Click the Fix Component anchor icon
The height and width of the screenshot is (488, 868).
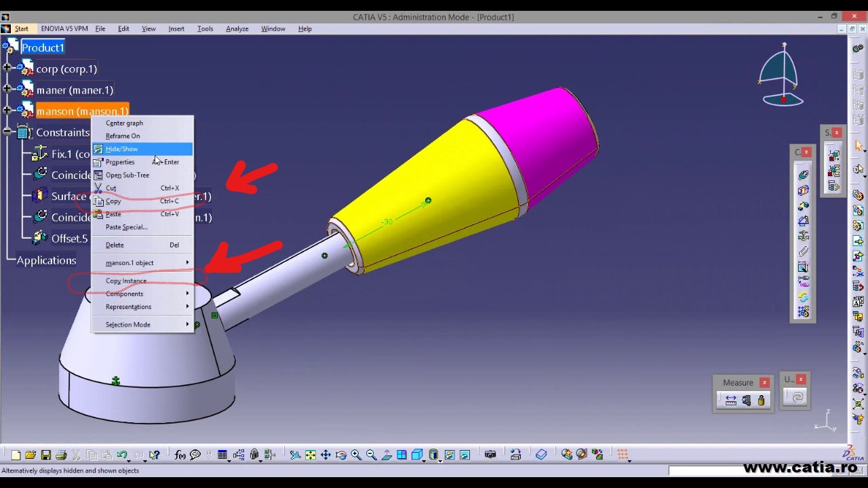click(804, 236)
